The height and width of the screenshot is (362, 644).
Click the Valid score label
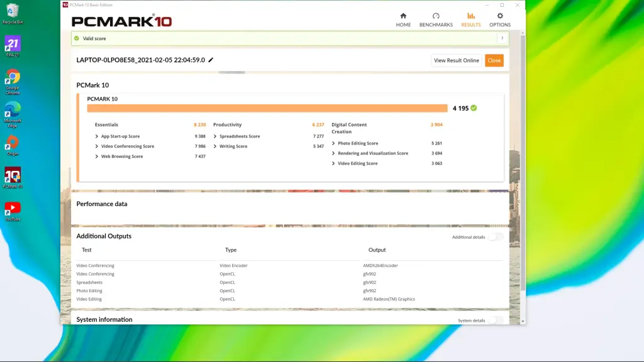94,38
